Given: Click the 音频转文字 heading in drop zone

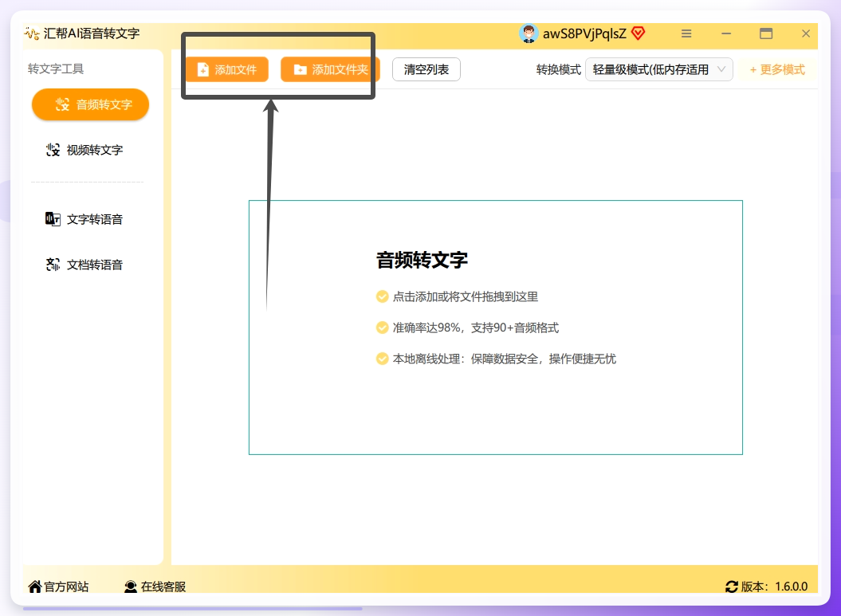Looking at the screenshot, I should pyautogui.click(x=422, y=260).
